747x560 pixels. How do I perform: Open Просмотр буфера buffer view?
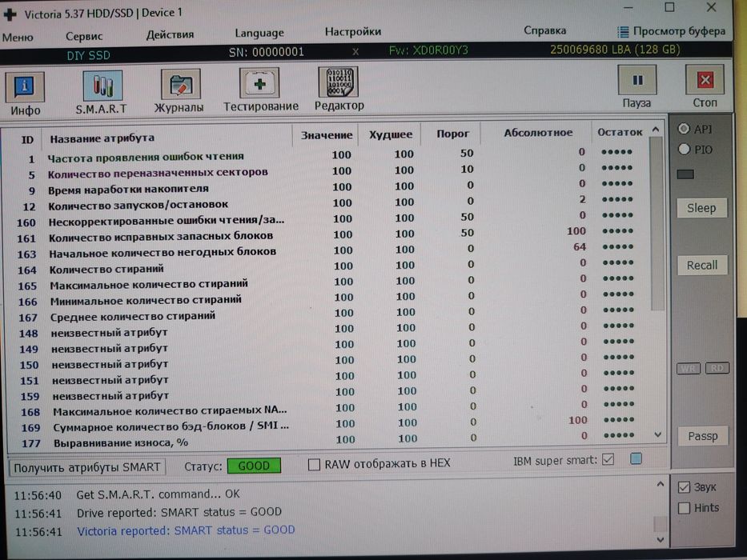pos(671,31)
